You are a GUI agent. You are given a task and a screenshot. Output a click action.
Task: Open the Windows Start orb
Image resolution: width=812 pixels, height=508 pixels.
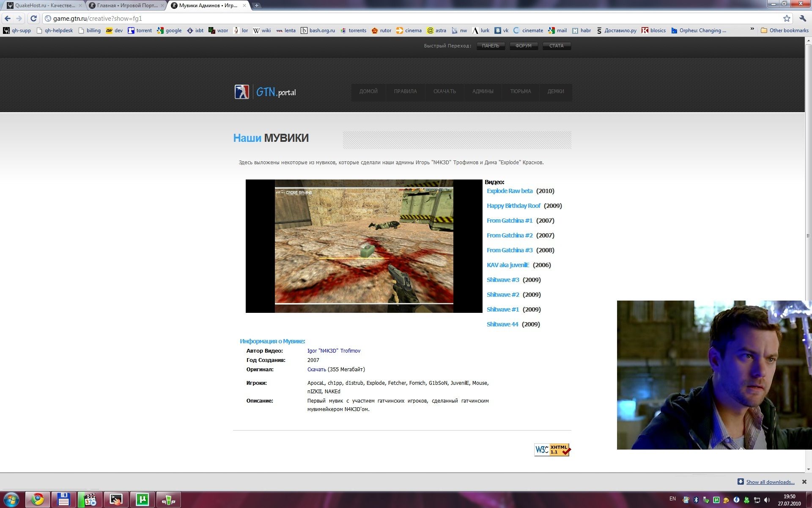point(11,500)
